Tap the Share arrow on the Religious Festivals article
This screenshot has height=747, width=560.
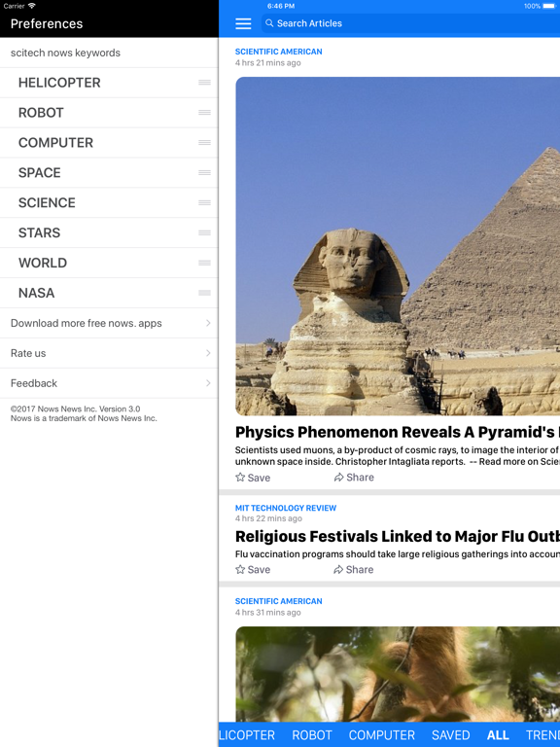[338, 569]
